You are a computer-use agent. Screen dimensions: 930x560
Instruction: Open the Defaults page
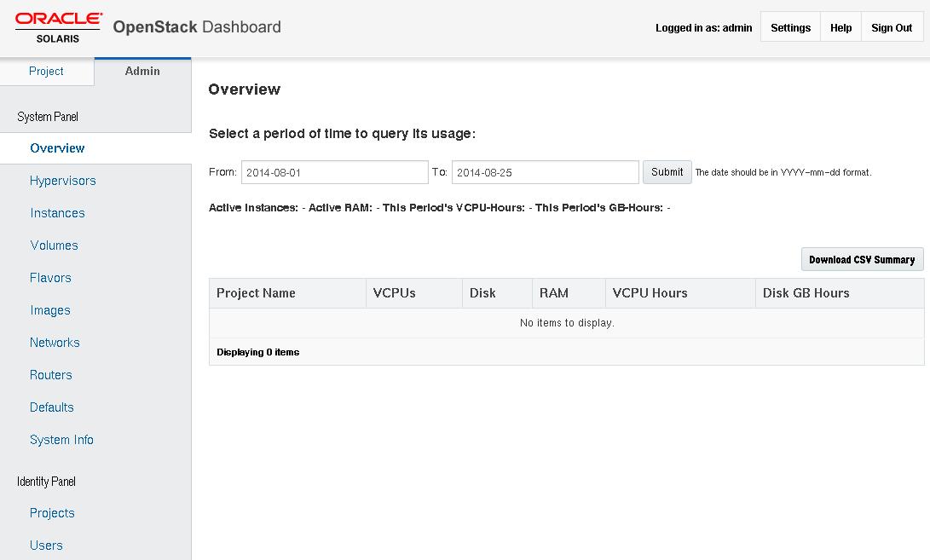[x=52, y=407]
